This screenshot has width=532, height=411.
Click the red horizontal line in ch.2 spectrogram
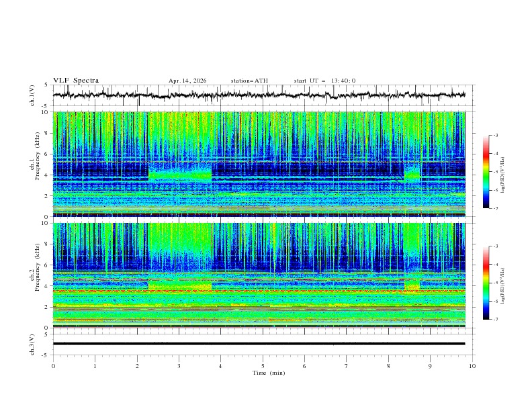click(259, 291)
